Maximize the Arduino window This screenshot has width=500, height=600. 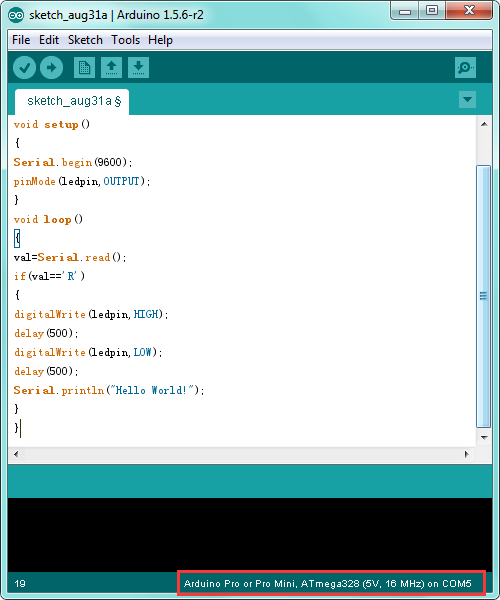coord(432,11)
